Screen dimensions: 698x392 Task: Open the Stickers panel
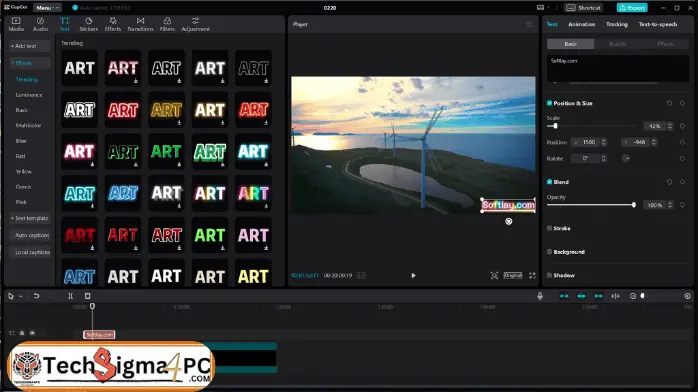tap(88, 24)
